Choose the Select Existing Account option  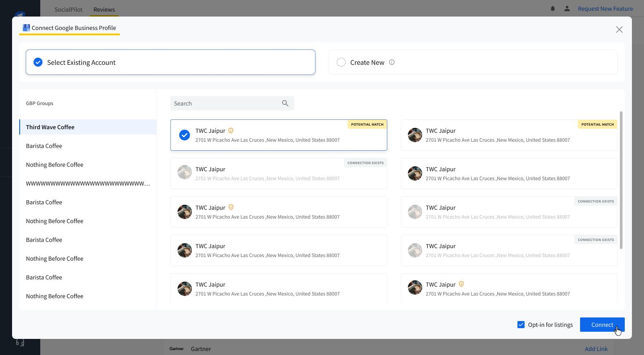pos(170,62)
